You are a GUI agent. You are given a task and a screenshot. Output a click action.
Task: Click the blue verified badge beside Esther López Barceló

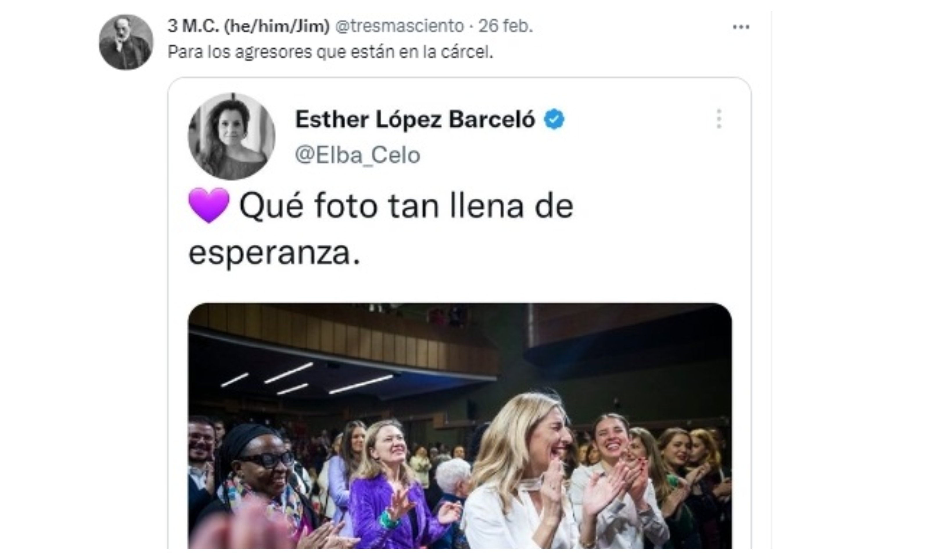point(554,119)
